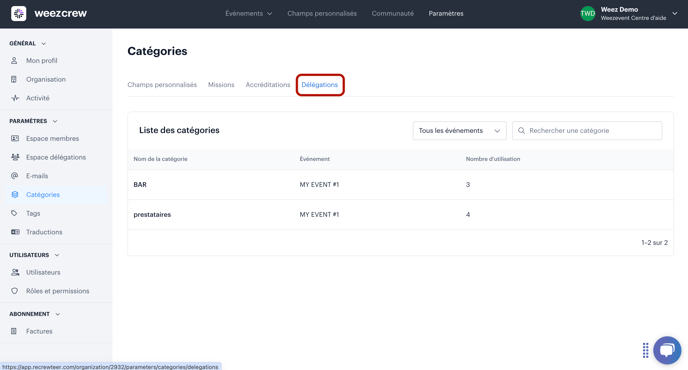688x370 pixels.
Task: Click MY EVENT #1 in BAR row
Action: pos(319,185)
